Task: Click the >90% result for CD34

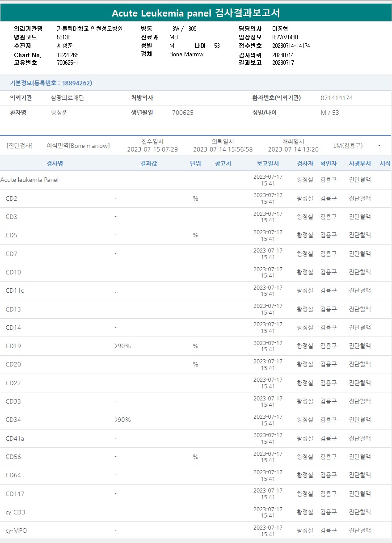Action: point(122,420)
